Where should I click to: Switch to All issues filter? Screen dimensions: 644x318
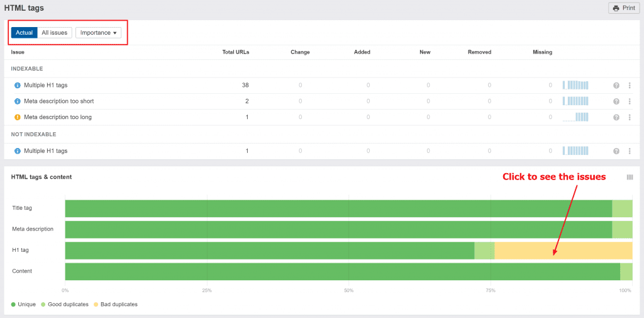pyautogui.click(x=55, y=33)
